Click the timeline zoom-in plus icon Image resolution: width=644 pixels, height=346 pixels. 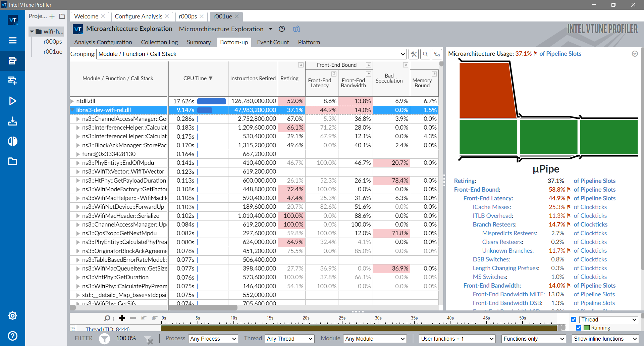pos(122,318)
